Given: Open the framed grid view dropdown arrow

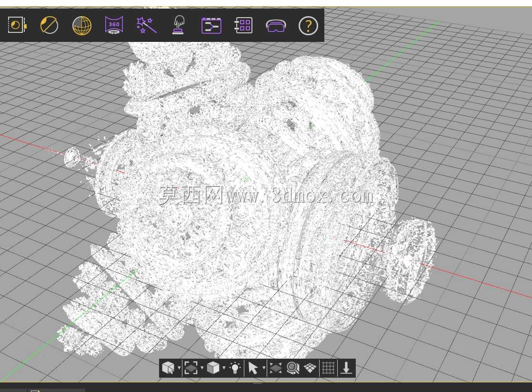Looking at the screenshot, I should 202,368.
